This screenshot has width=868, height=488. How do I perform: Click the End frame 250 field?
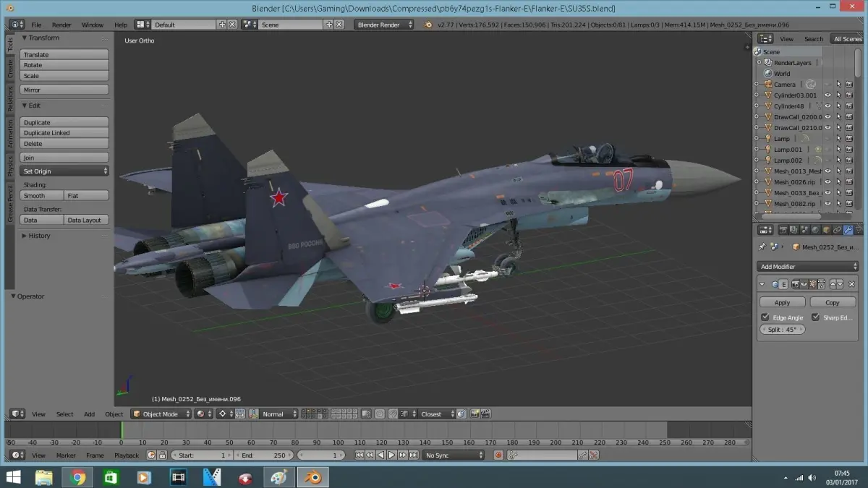click(x=264, y=455)
